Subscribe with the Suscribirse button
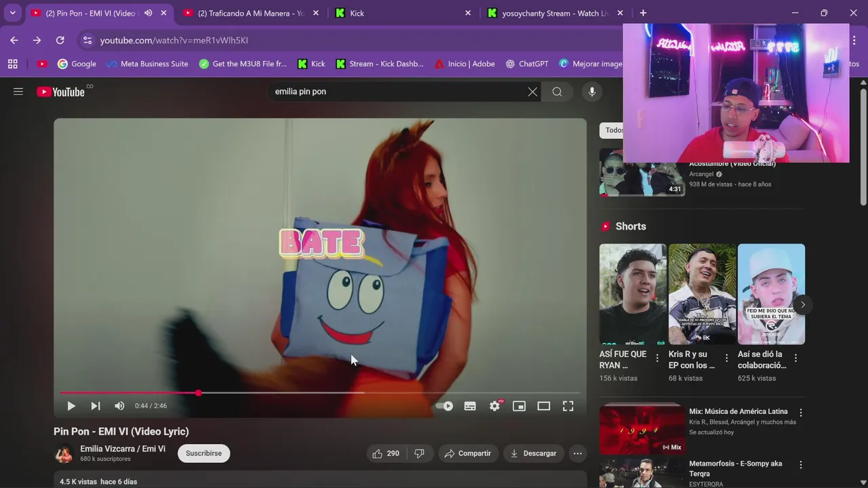The image size is (868, 488). [x=203, y=453]
